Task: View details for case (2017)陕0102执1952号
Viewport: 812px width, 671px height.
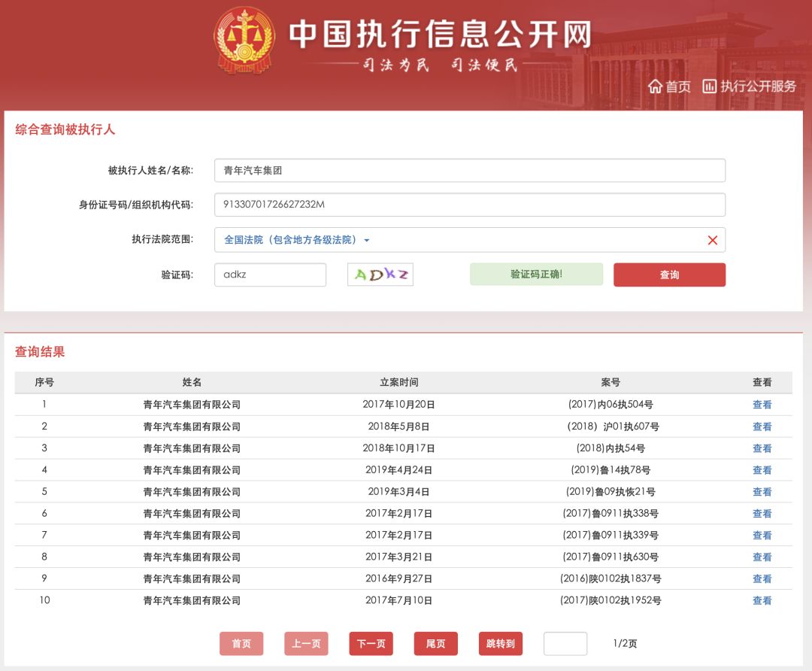Action: (762, 600)
